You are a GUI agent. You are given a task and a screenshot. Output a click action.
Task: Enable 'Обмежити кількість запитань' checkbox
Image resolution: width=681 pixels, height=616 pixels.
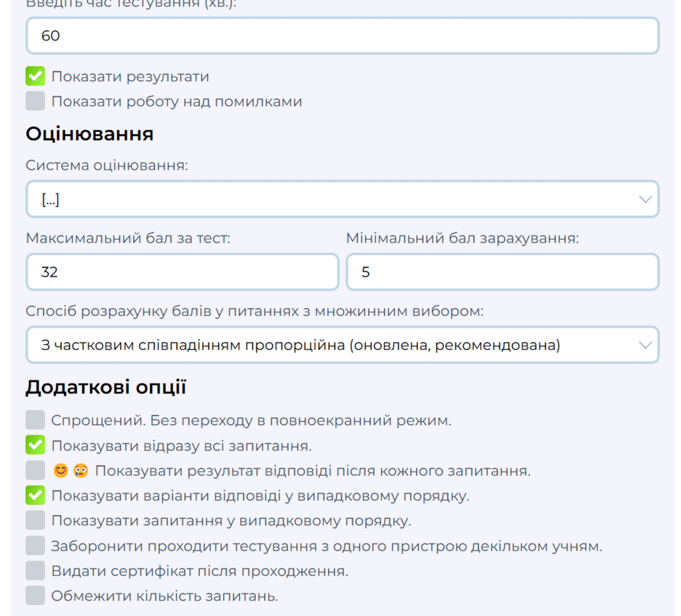pos(35,595)
